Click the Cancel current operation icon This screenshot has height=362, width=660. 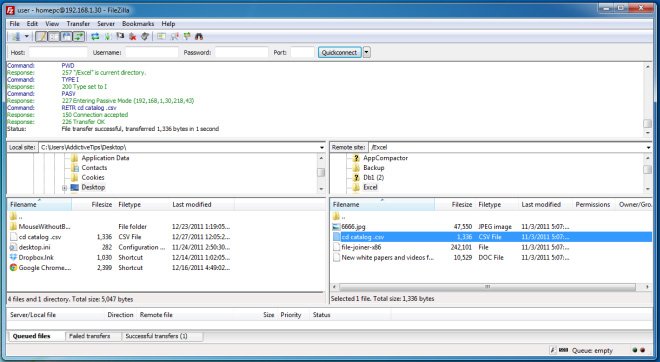(120, 37)
